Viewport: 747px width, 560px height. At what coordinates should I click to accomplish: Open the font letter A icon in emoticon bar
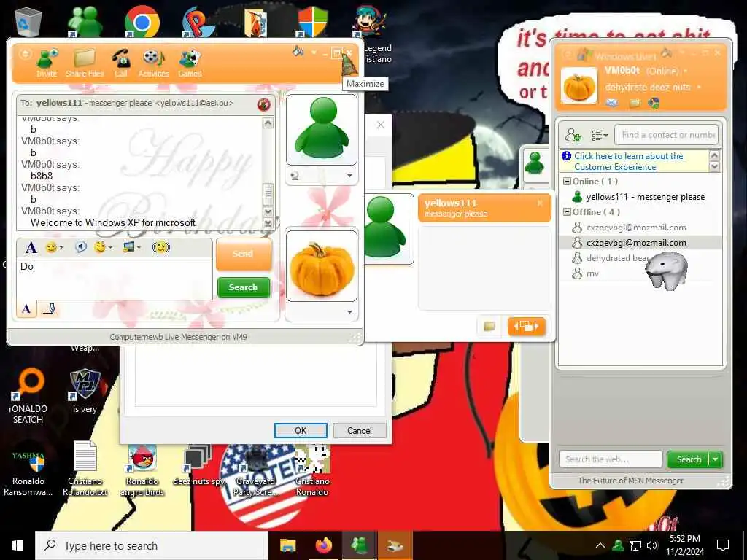[x=31, y=248]
